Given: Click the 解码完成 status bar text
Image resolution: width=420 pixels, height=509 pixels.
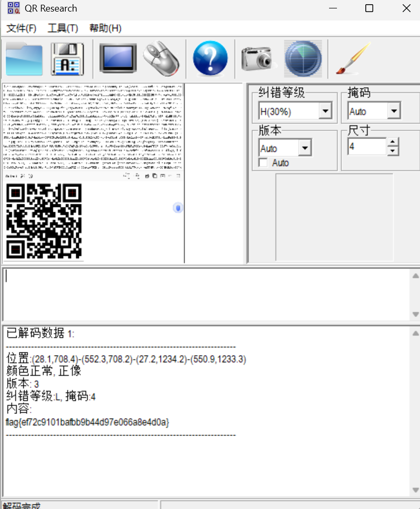Looking at the screenshot, I should click(22, 506).
